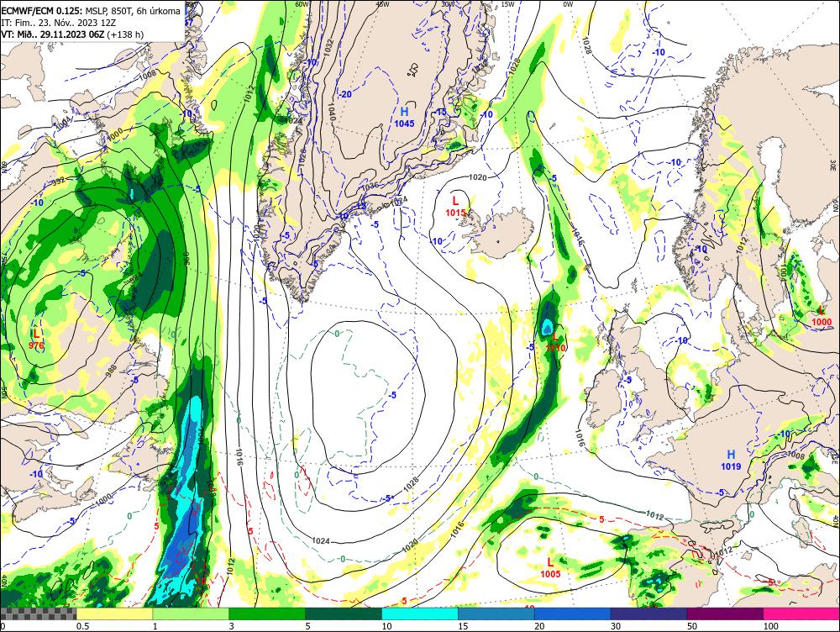840x632 pixels.
Task: Select the yellow 0.5–1 legend swatch
Action: point(114,614)
